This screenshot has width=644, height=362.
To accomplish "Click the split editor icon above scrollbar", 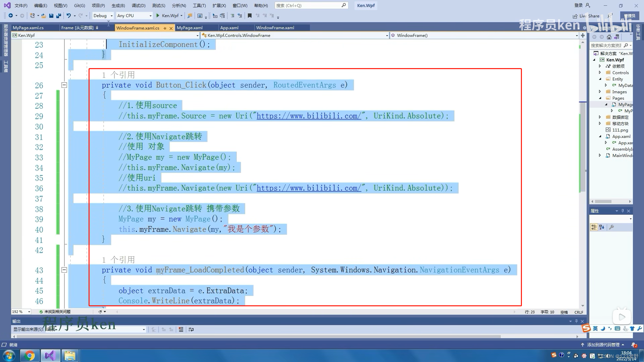I will click(583, 35).
